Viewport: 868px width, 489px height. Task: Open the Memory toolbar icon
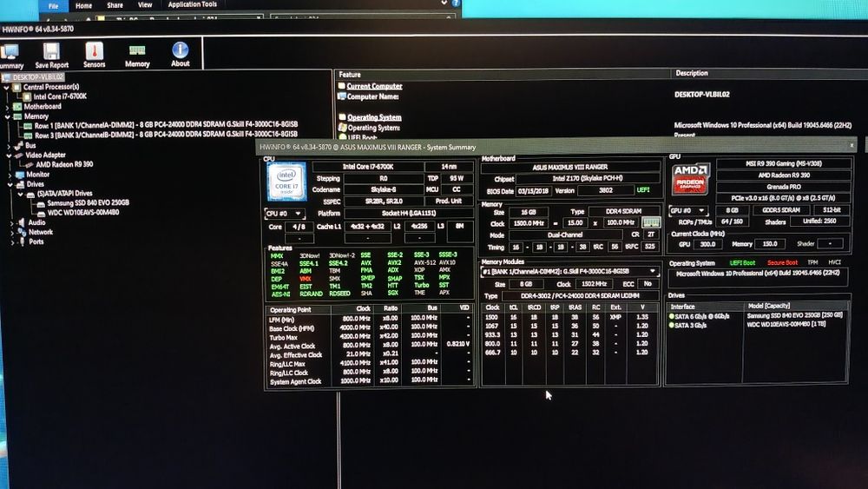[137, 56]
